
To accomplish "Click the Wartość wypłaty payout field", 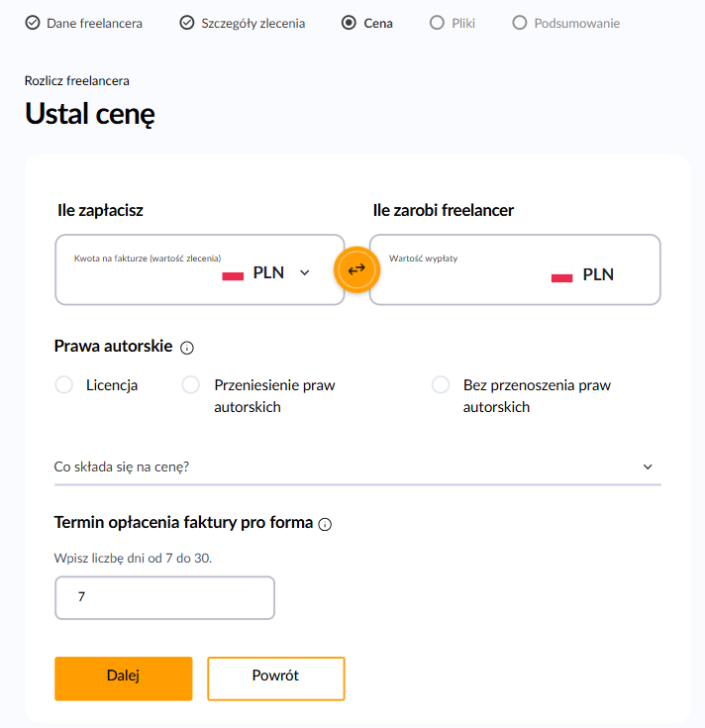I will tap(455, 279).
